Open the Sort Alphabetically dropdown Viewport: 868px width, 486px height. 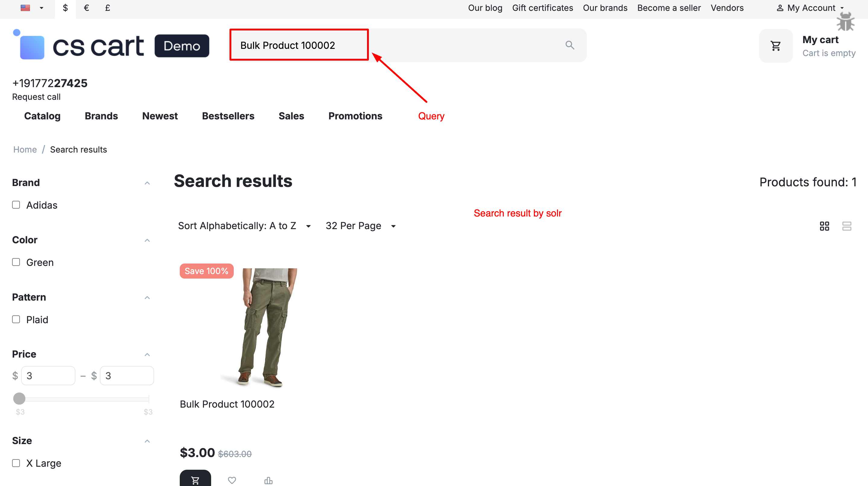(244, 226)
